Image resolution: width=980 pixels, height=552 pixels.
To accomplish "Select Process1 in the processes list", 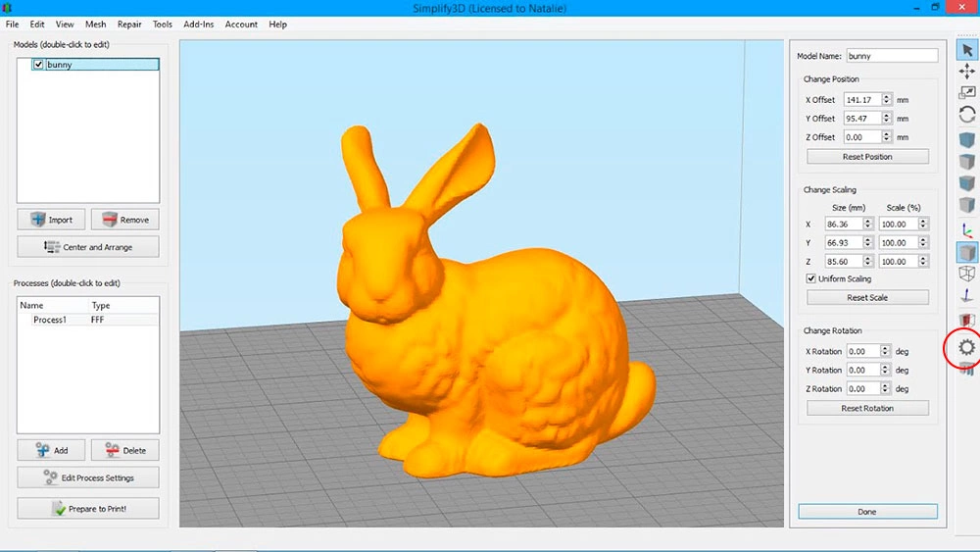I will point(49,320).
